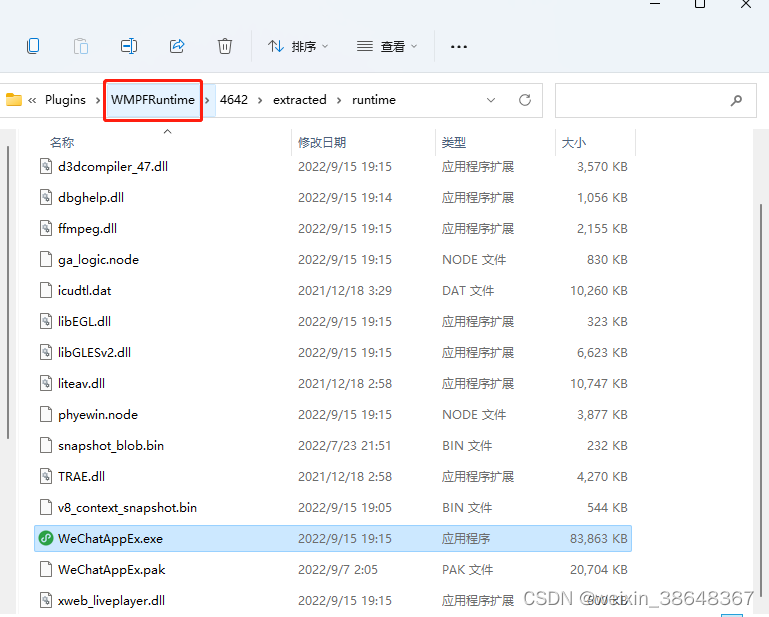The width and height of the screenshot is (769, 617).
Task: Click the dll icon beside ffmpeg.dll
Action: pyautogui.click(x=46, y=229)
